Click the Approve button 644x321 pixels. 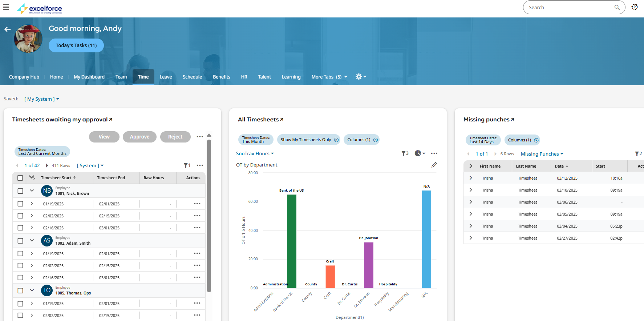[139, 137]
